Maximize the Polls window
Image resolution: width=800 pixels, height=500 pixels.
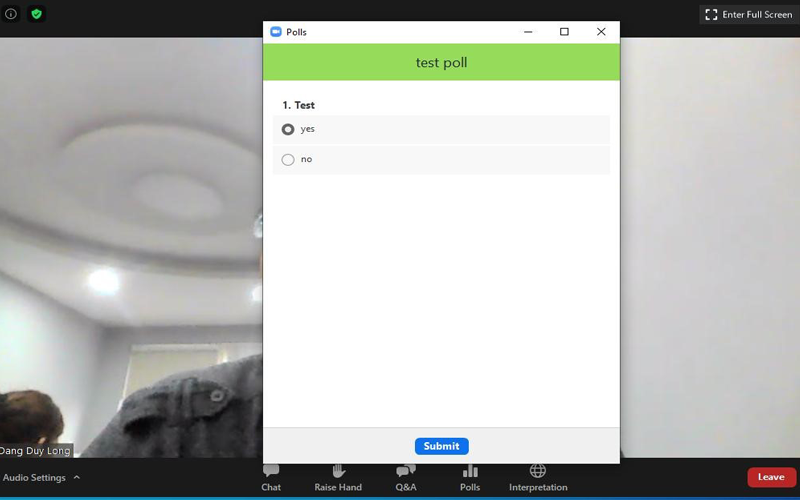tap(564, 32)
